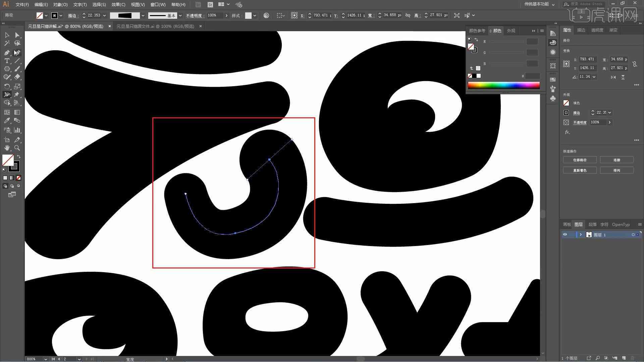Viewport: 644px width, 362px height.
Task: Select the Selection tool
Action: pyautogui.click(x=7, y=35)
